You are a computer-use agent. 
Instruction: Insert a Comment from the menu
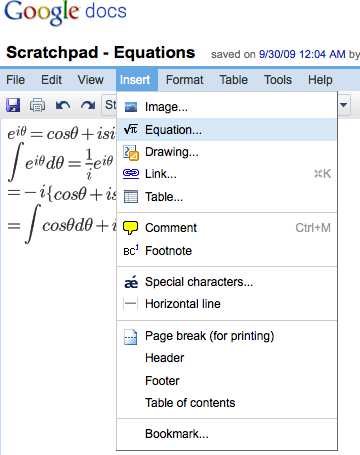pyautogui.click(x=227, y=228)
